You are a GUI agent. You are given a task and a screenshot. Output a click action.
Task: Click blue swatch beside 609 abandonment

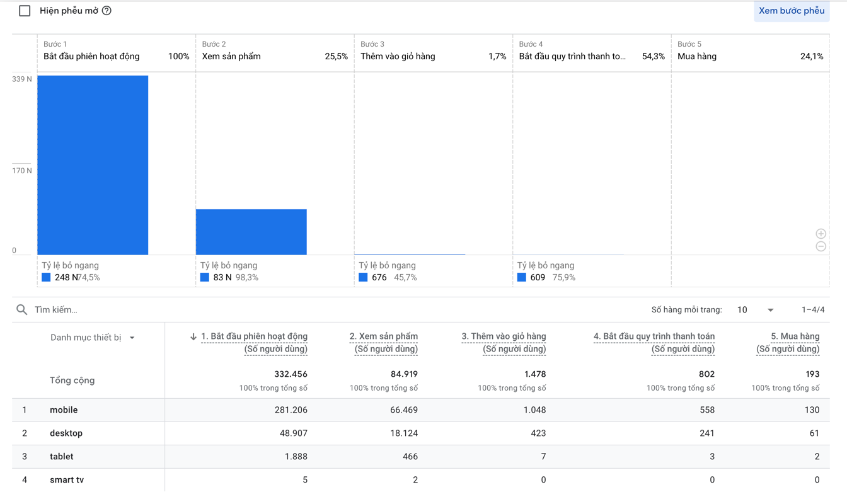(x=521, y=277)
